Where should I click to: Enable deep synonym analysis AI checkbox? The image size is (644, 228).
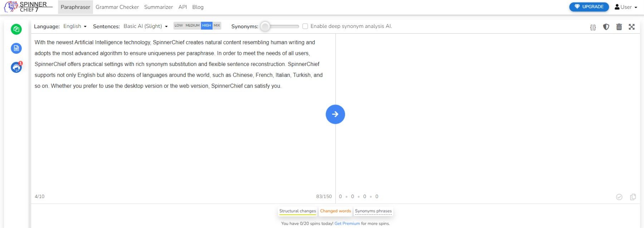click(305, 26)
